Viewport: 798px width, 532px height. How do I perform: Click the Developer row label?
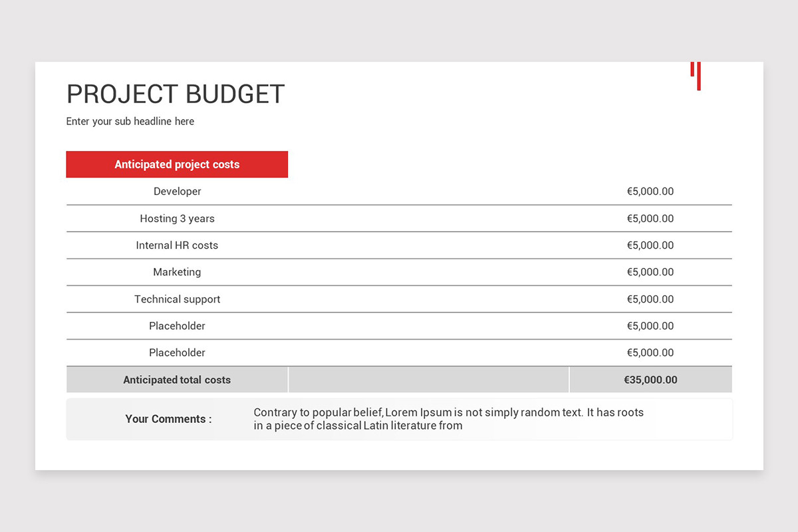(x=177, y=192)
